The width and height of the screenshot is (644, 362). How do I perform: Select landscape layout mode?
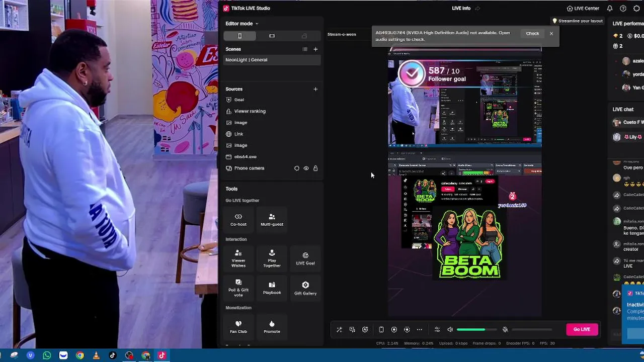point(272,36)
